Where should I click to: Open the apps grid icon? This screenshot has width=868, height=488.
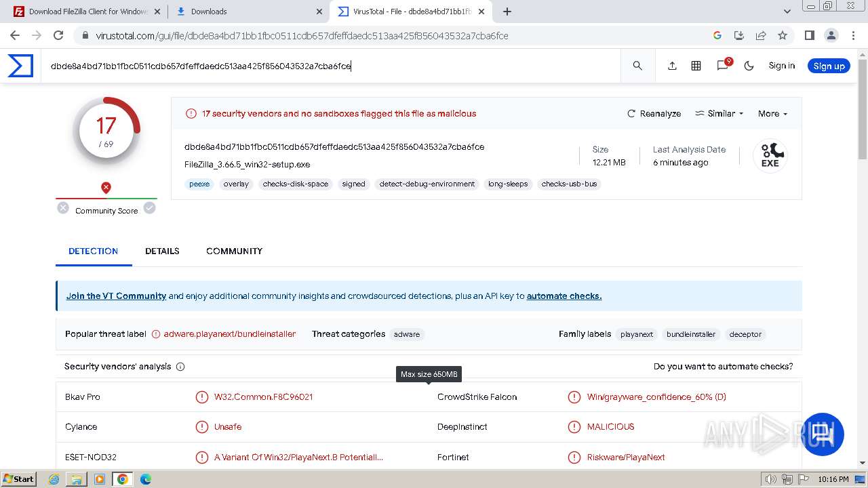tap(696, 66)
